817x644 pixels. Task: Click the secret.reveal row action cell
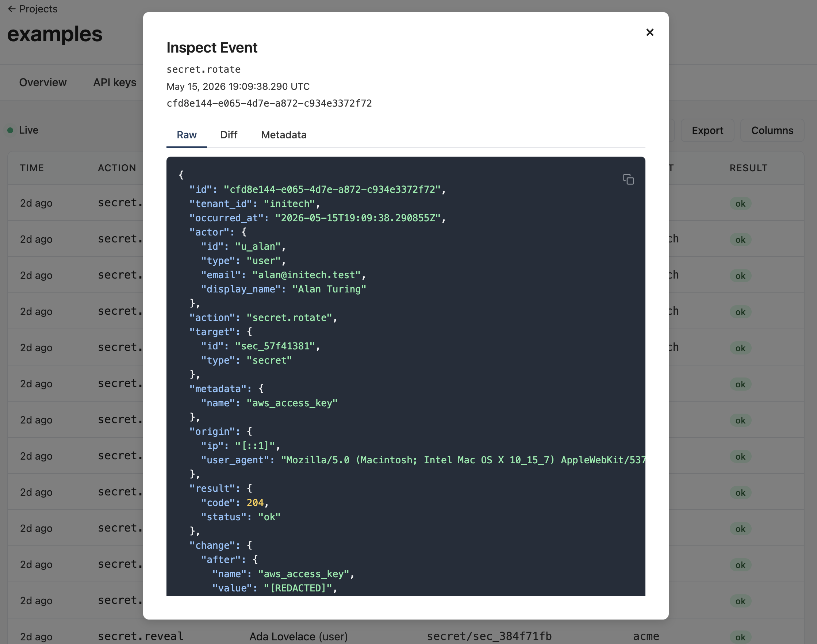[x=141, y=636]
